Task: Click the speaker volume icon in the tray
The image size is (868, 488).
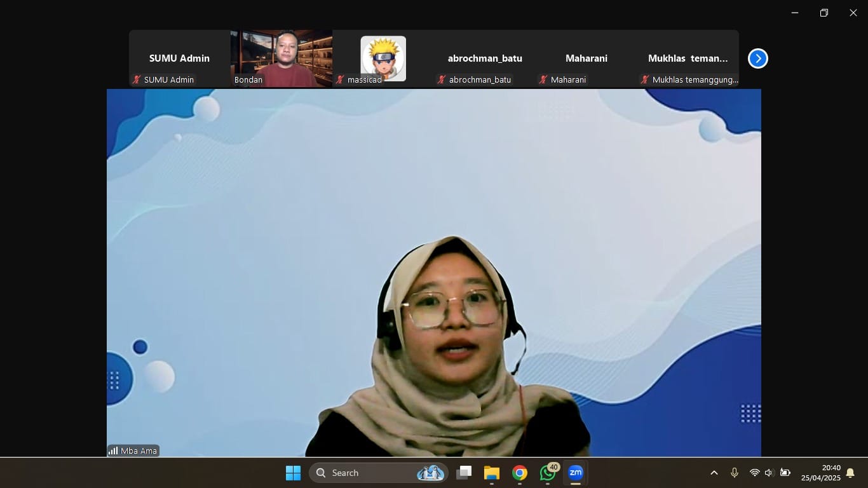Action: 769,473
